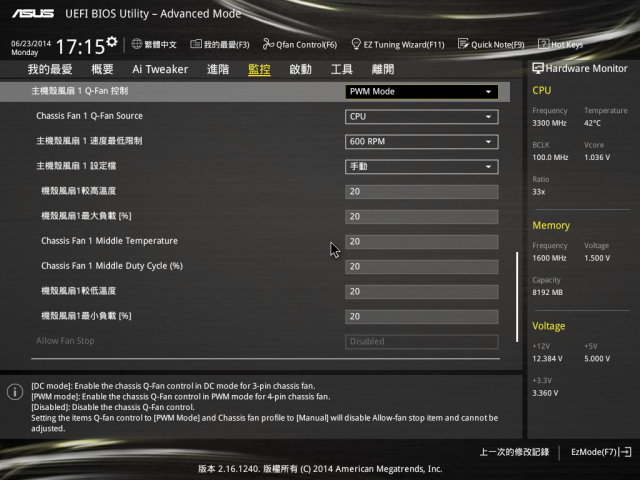Click Hot Keys label
Image resolution: width=640 pixels, height=480 pixels.
(567, 44)
